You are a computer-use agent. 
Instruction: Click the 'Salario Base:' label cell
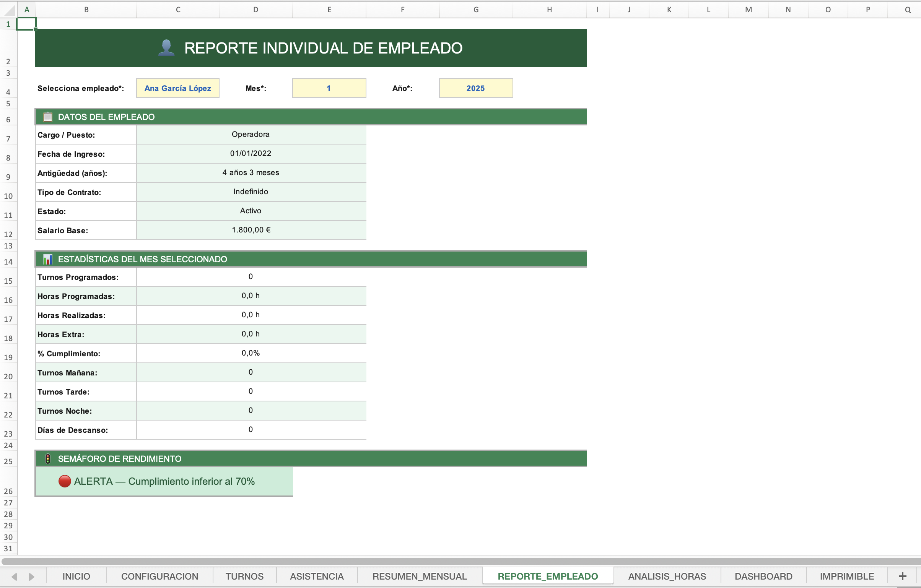coord(86,230)
